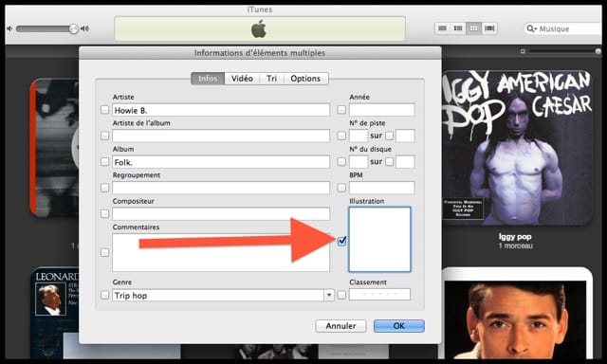Enable the Commentaires checkbox

pyautogui.click(x=104, y=252)
